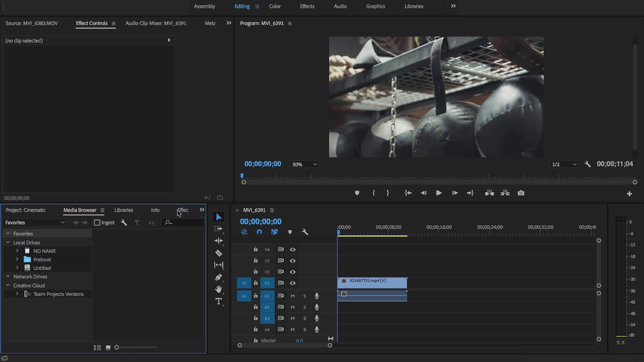This screenshot has width=644, height=362.
Task: Hide track V1 with eye icon
Action: coord(292,283)
